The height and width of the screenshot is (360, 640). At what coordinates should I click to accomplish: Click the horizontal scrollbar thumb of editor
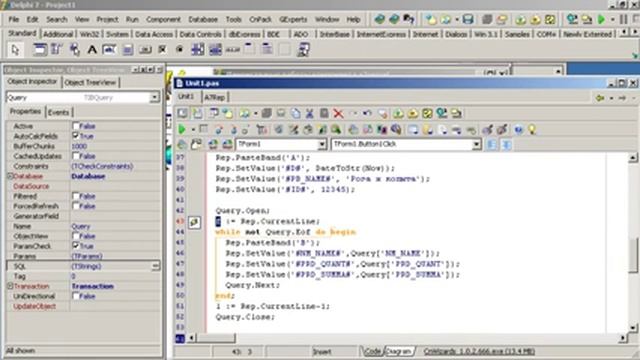pyautogui.click(x=217, y=338)
